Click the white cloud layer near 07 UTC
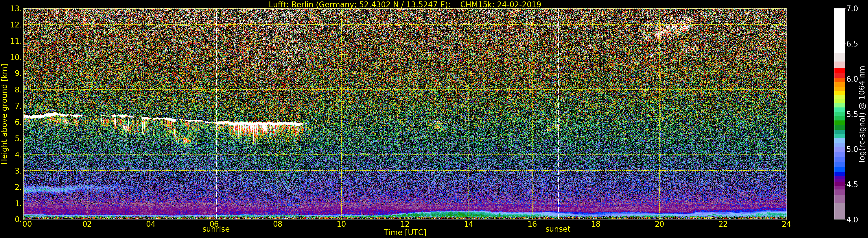 pos(259,124)
